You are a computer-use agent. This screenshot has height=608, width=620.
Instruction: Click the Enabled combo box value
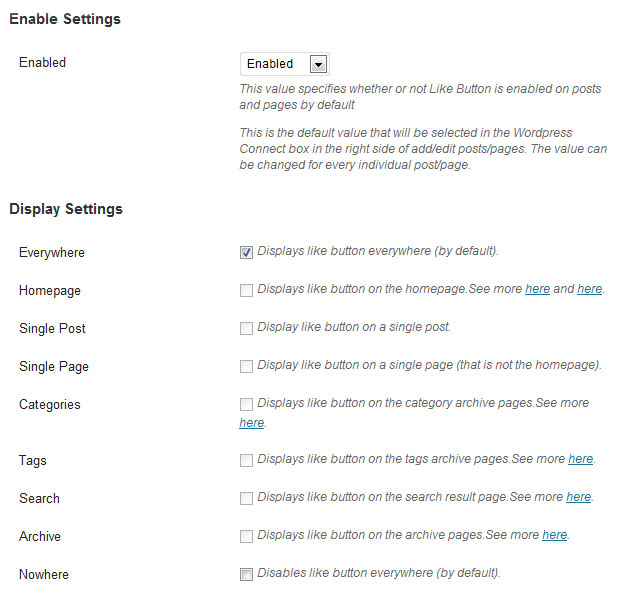[285, 64]
